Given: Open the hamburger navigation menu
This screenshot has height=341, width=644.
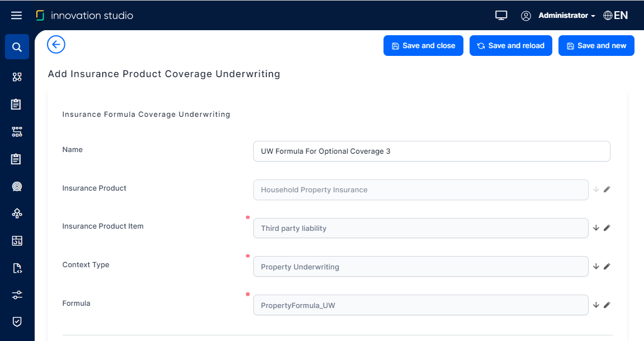Looking at the screenshot, I should click(x=16, y=16).
